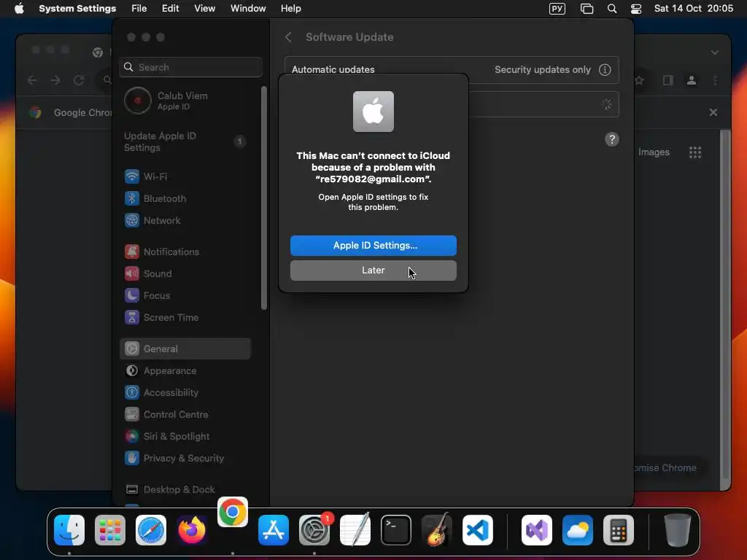Click the date and time clock
Screen dimensions: 747x560
coord(693,9)
